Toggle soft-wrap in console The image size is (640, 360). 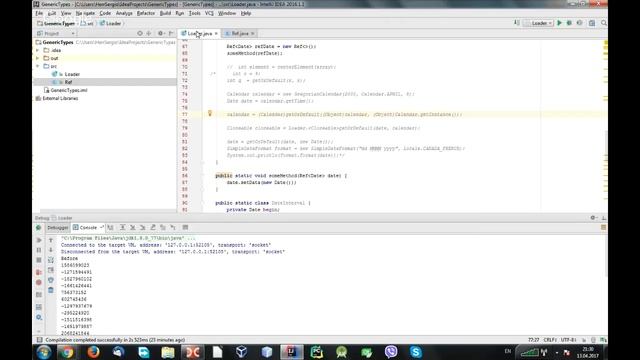pos(51,260)
